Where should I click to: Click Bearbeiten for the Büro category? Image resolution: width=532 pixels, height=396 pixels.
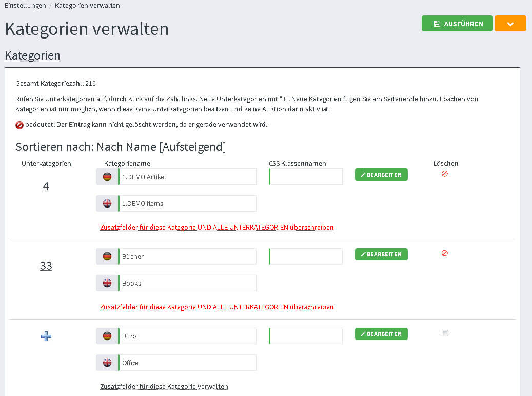pyautogui.click(x=381, y=334)
